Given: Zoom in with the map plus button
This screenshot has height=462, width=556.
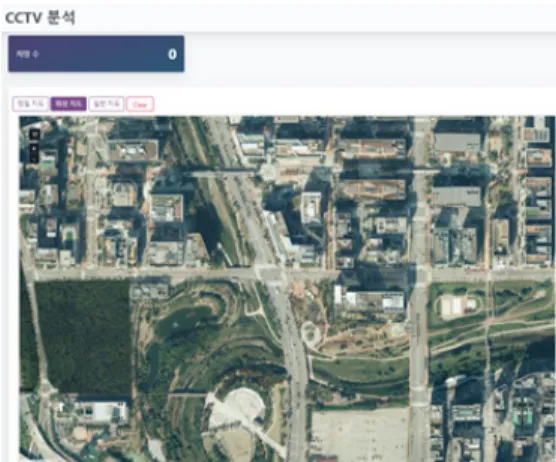Looking at the screenshot, I should point(34,148).
